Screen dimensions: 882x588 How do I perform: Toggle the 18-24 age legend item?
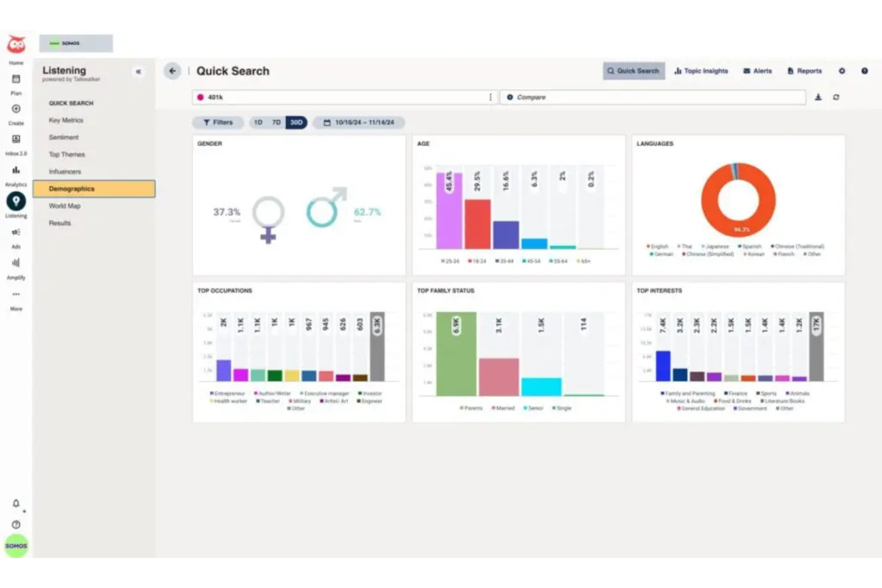click(477, 262)
